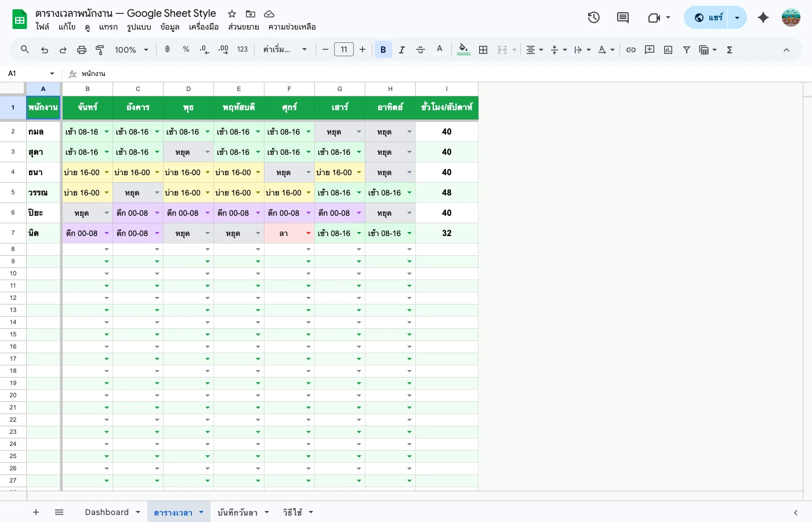Open the schedule dropdown in กมล's Monday cell
This screenshot has width=812, height=522.
pyautogui.click(x=106, y=132)
